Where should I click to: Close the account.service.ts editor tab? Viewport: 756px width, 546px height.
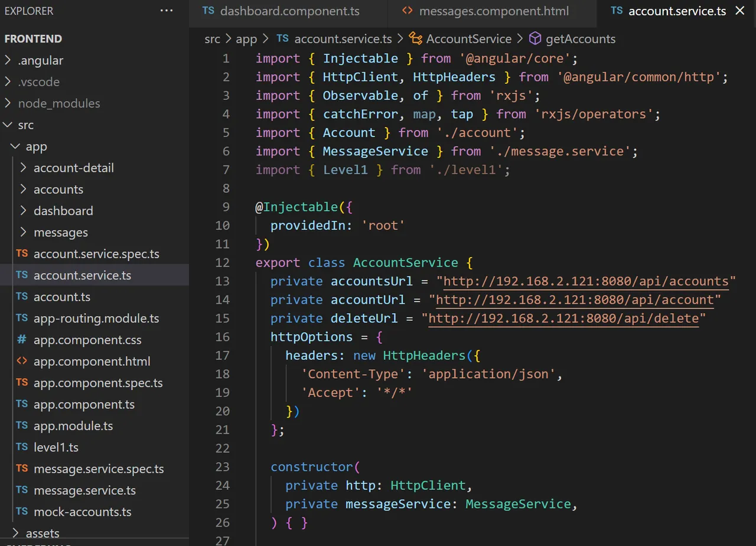tap(739, 11)
